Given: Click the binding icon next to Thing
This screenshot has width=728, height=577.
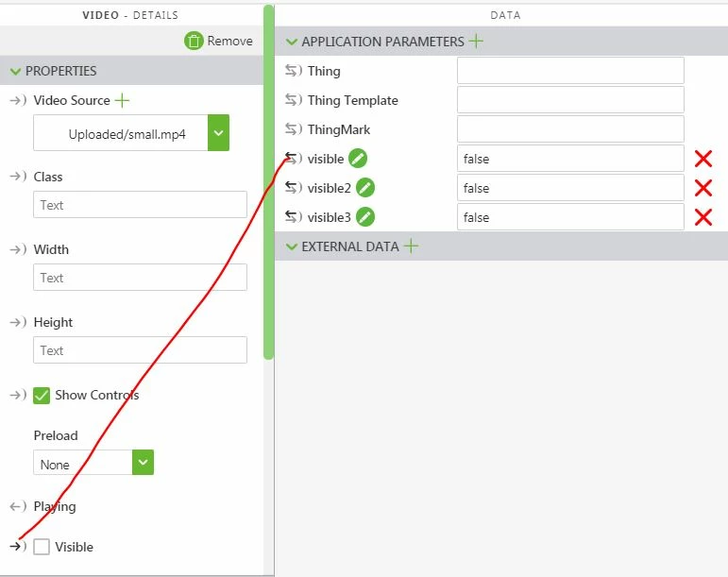Looking at the screenshot, I should click(x=294, y=71).
